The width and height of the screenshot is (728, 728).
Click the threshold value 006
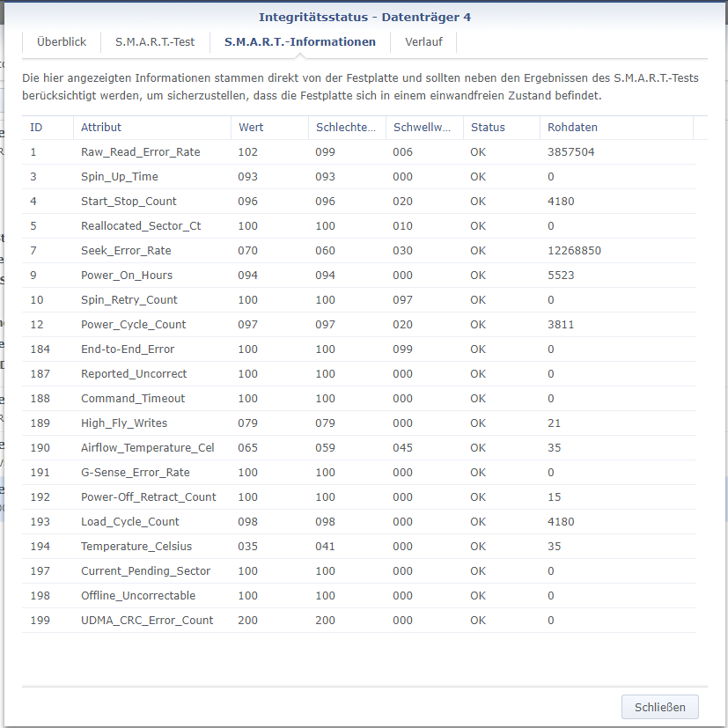point(402,151)
